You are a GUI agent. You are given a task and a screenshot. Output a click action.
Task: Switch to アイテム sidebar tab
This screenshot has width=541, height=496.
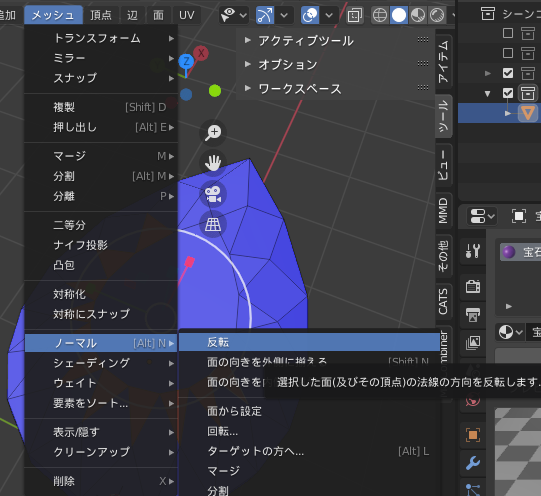(444, 62)
